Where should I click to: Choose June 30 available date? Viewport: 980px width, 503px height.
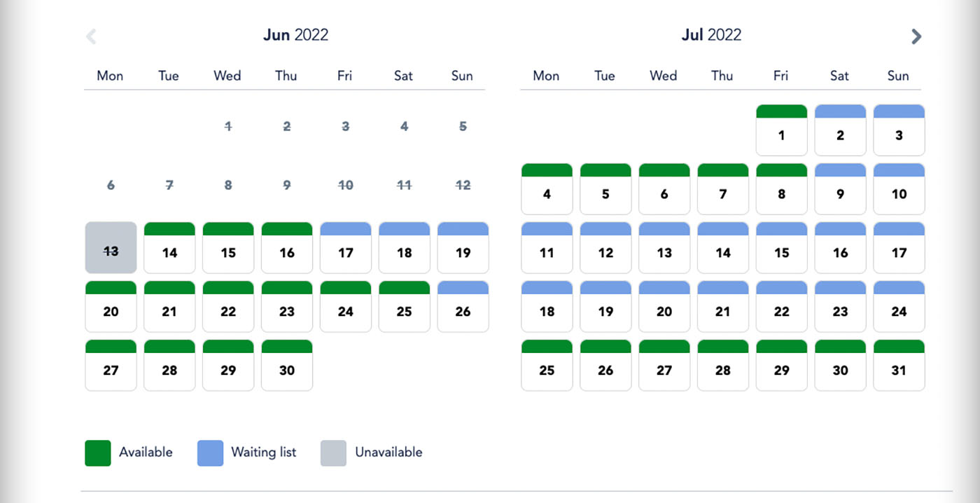(287, 365)
